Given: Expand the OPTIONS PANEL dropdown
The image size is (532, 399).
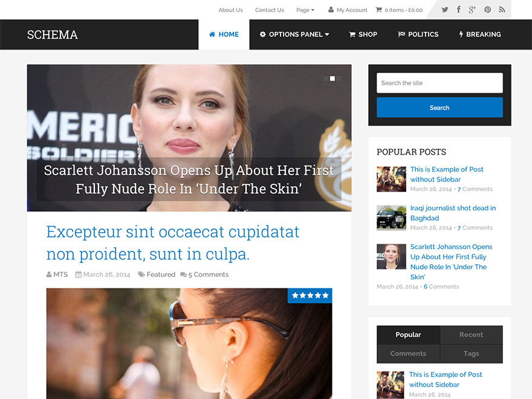Looking at the screenshot, I should click(294, 34).
